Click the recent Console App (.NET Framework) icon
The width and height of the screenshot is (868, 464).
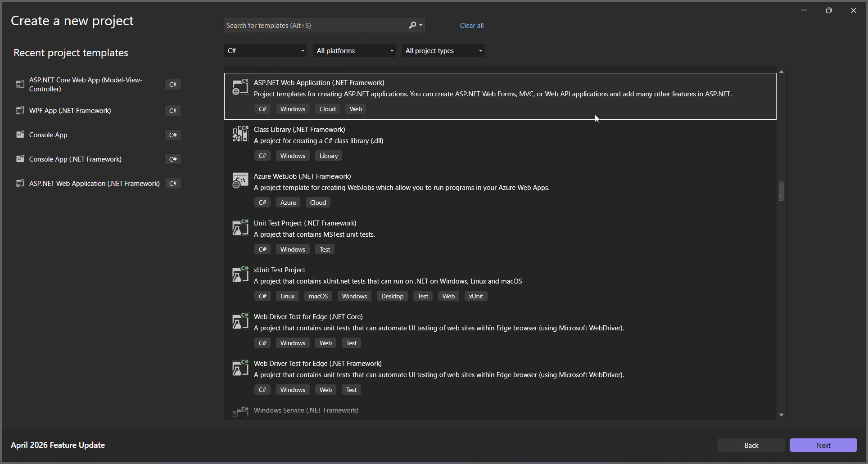[x=20, y=159]
